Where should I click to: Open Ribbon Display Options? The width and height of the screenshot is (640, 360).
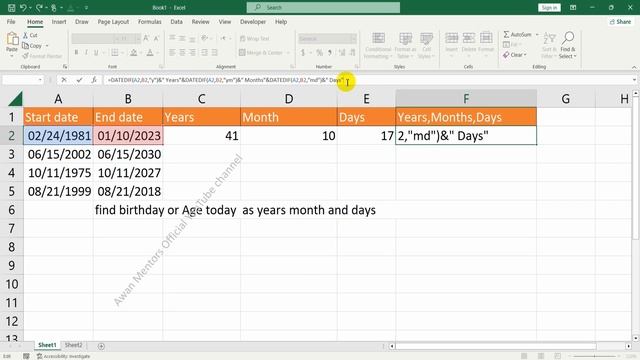[573, 7]
